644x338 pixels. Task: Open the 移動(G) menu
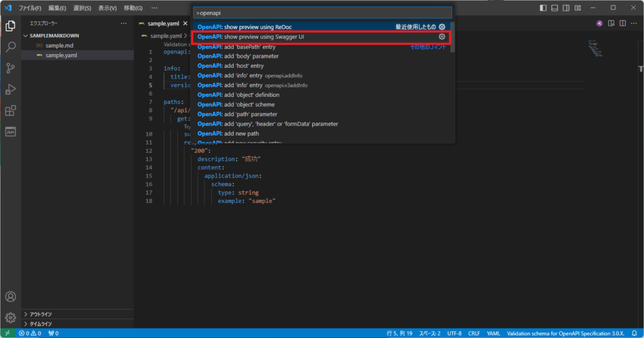coord(133,8)
